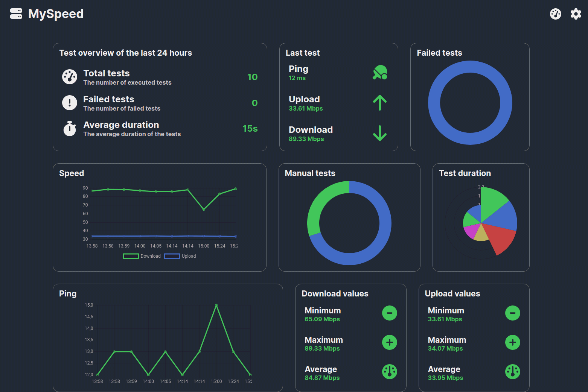Image resolution: width=588 pixels, height=392 pixels.
Task: Click the Upload up-arrow icon
Action: tap(380, 103)
